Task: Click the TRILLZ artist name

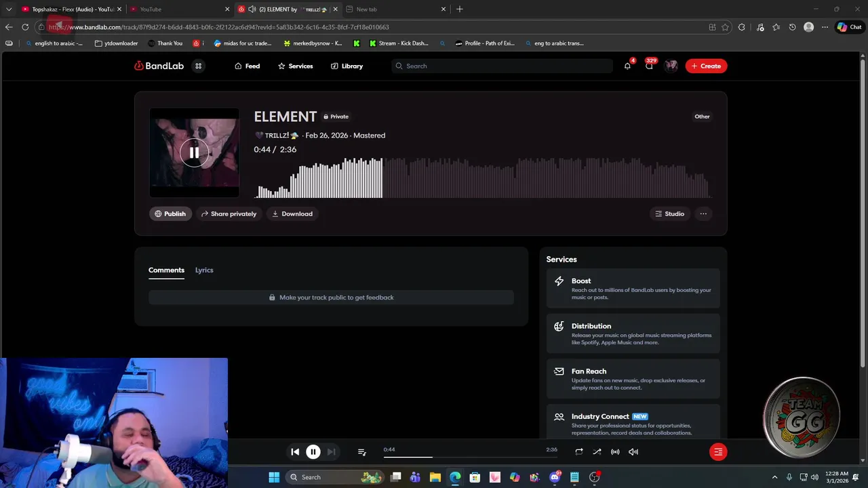Action: (277, 136)
